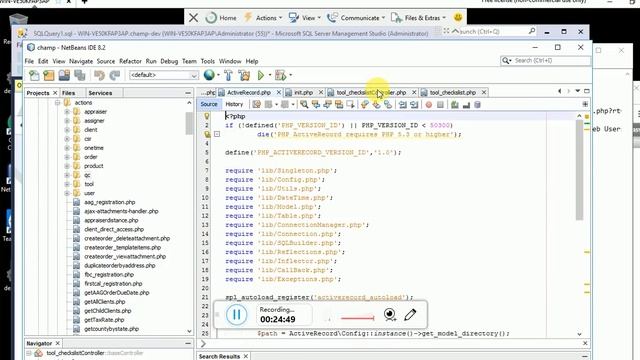Run the project with green arrow
The height and width of the screenshot is (360, 640).
tap(261, 75)
